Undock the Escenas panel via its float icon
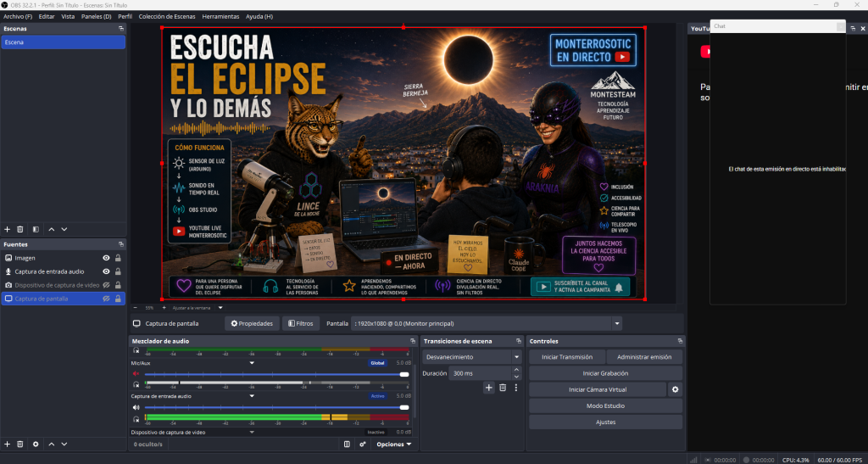 coord(120,28)
